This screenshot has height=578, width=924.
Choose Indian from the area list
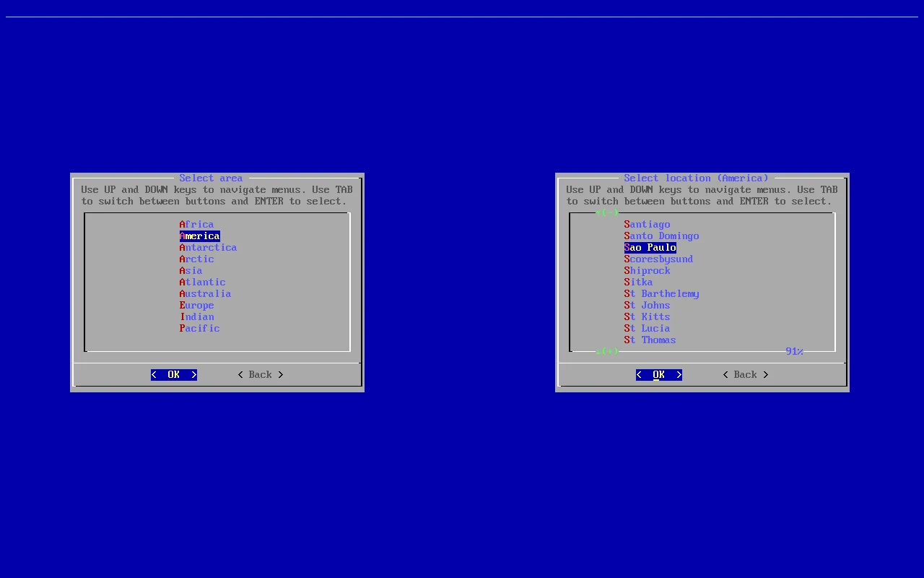[x=197, y=317]
